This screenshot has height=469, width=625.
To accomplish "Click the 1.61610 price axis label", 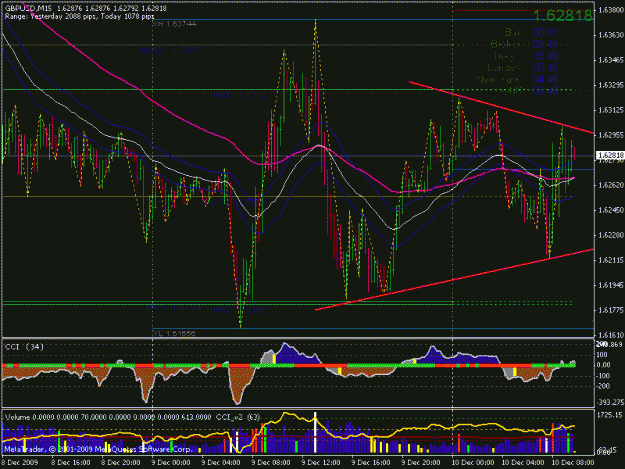I will [610, 335].
